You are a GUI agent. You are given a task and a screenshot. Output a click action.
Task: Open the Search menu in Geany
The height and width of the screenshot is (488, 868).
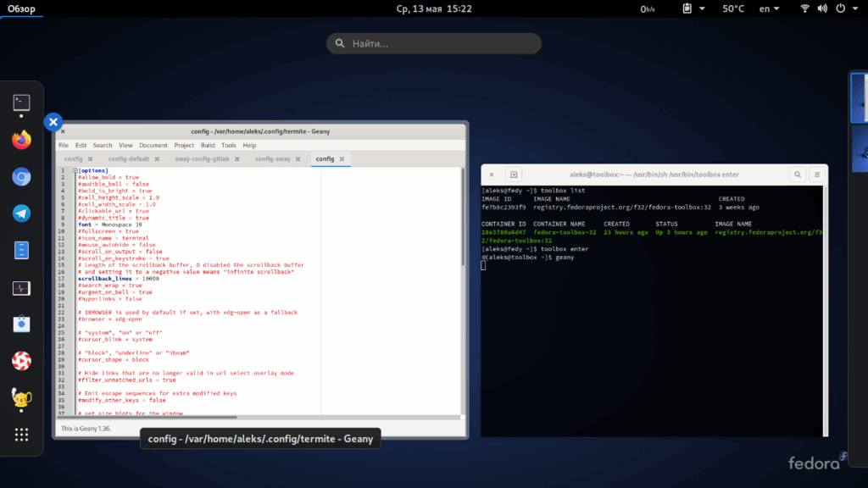103,145
